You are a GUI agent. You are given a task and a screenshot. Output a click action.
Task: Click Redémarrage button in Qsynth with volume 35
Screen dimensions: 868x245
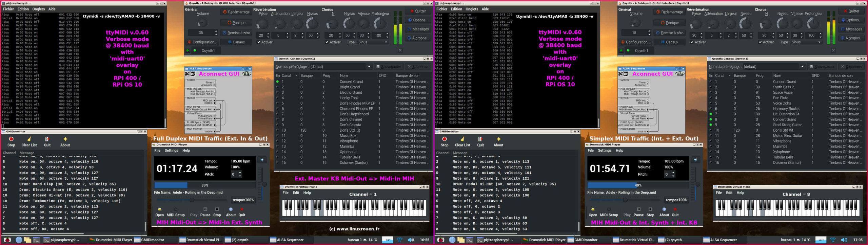[x=236, y=12]
